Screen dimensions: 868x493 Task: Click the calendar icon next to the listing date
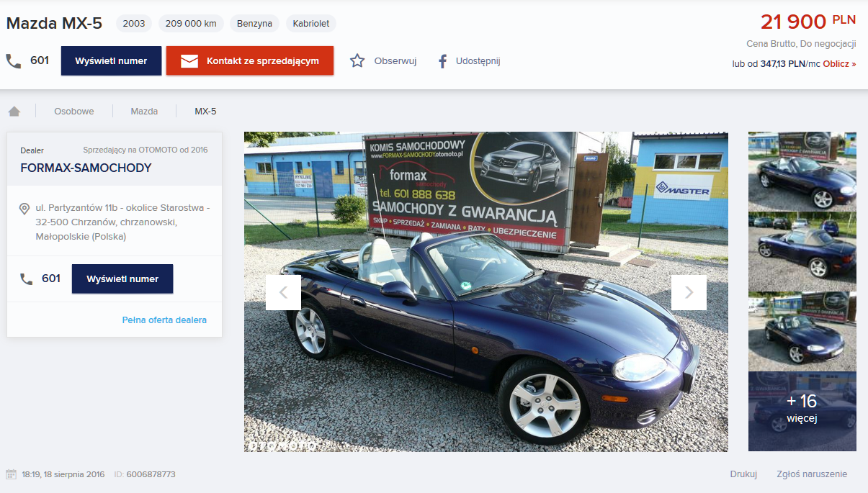tap(11, 474)
